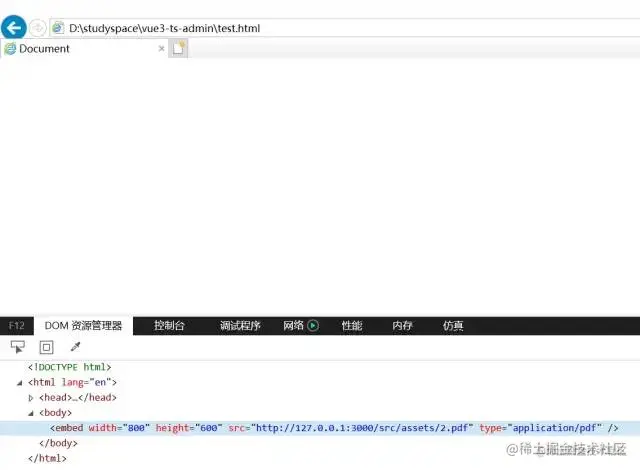
Task: Click the blue back navigation arrow
Action: pos(14,28)
